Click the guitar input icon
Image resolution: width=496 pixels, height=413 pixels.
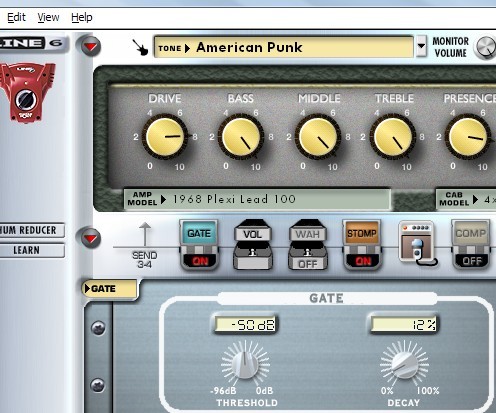tap(140, 47)
